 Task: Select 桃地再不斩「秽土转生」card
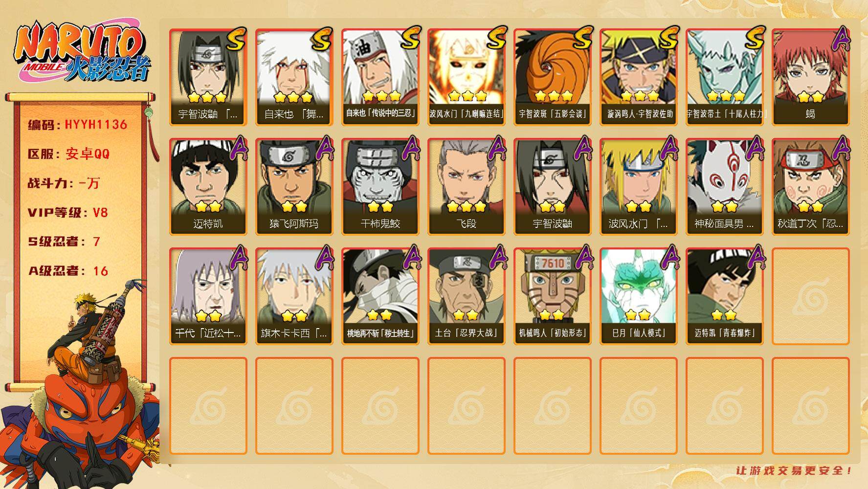380,296
